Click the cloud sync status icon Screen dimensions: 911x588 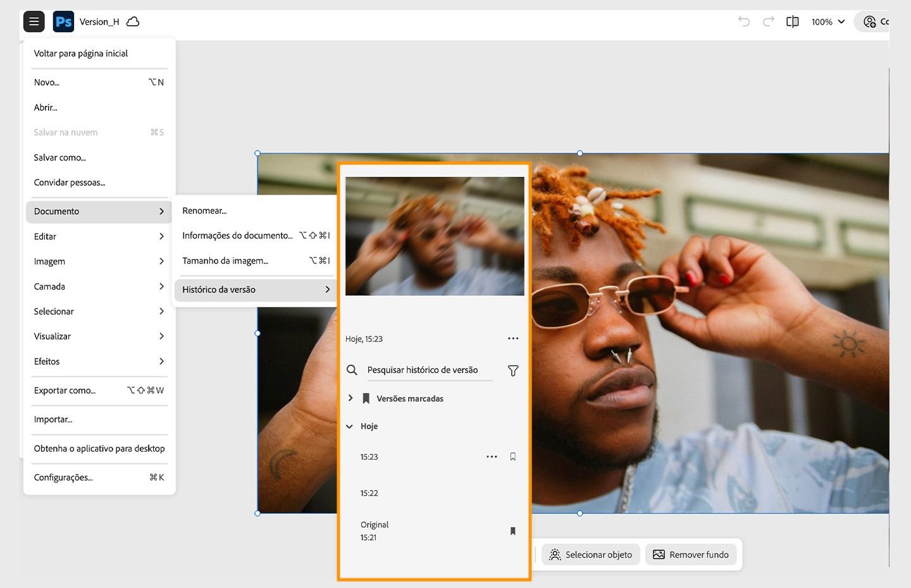click(132, 21)
